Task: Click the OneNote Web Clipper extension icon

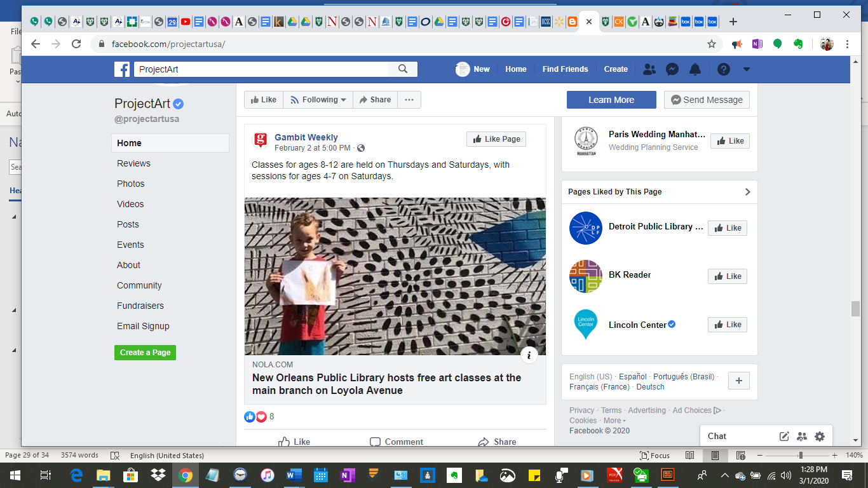Action: click(757, 44)
